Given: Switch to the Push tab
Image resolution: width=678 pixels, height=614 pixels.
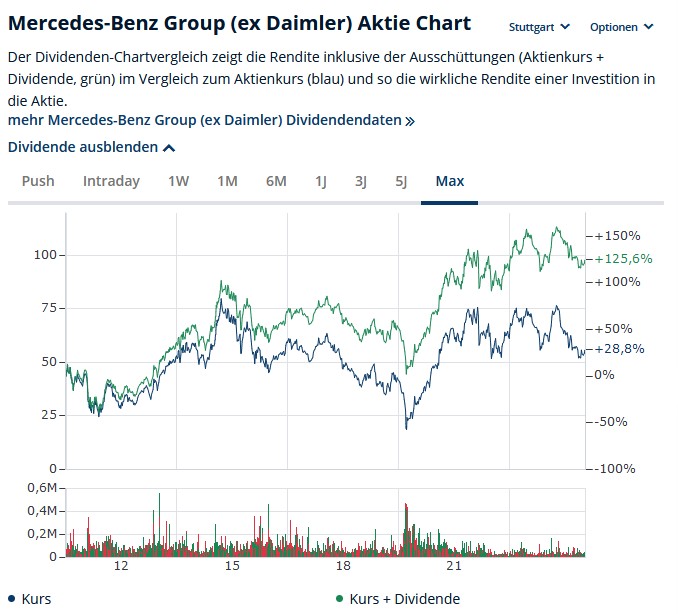Looking at the screenshot, I should pyautogui.click(x=38, y=181).
